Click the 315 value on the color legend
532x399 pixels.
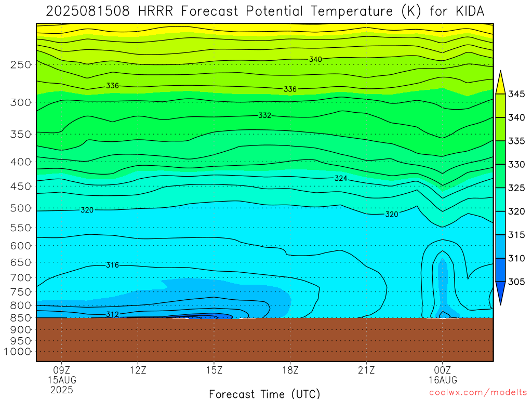[516, 235]
